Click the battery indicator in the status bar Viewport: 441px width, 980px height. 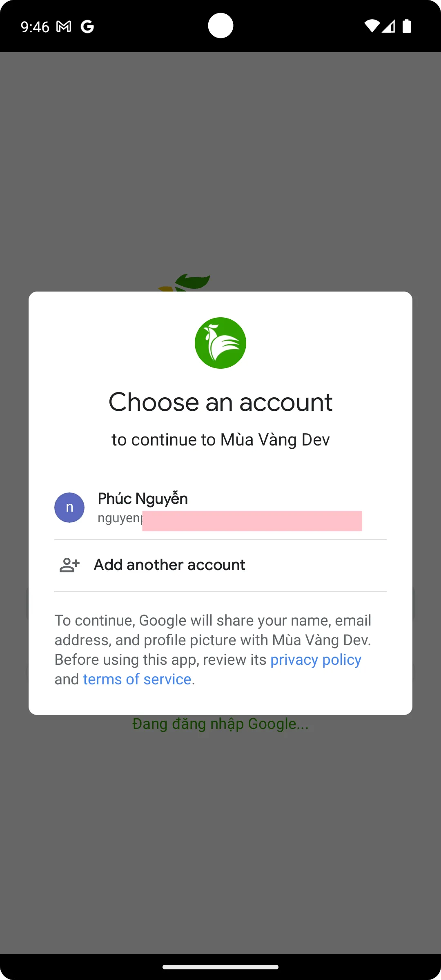click(406, 26)
